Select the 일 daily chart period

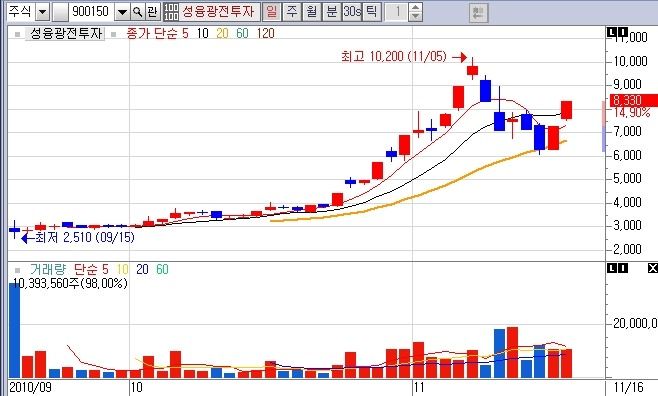click(272, 12)
